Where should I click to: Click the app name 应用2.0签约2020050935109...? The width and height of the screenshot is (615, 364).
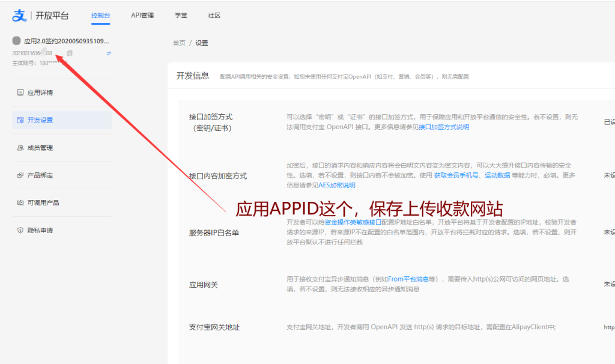pos(66,41)
